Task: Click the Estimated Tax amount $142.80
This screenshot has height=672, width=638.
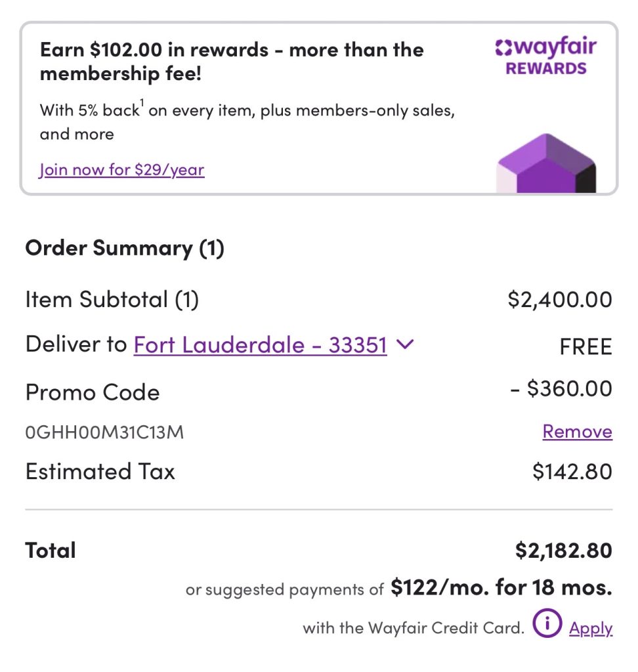Action: coord(572,472)
